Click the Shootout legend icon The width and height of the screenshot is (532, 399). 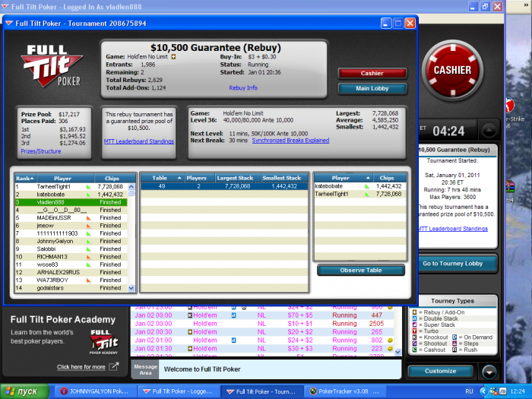414,344
